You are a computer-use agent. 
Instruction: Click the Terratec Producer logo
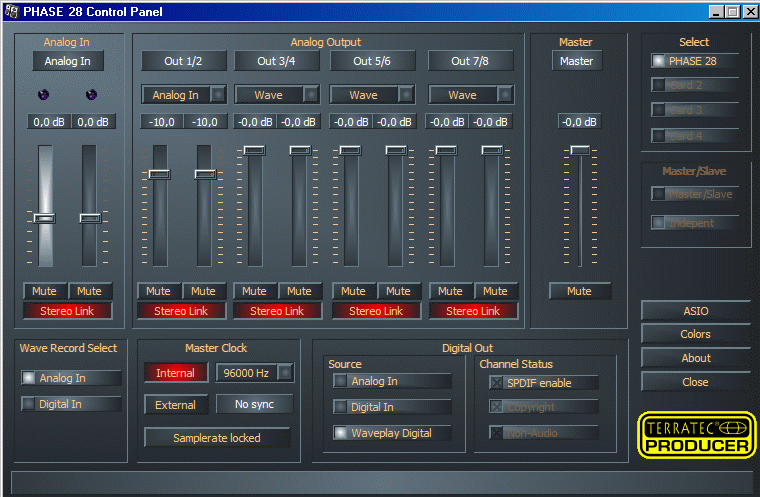pyautogui.click(x=696, y=435)
